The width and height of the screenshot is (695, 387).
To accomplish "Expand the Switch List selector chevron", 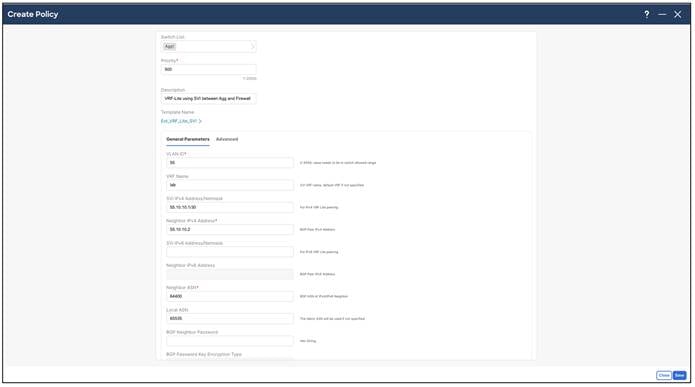I will (x=253, y=47).
